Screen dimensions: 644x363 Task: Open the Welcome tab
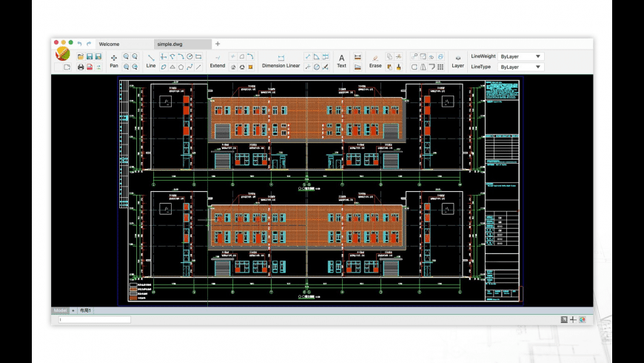click(x=124, y=44)
